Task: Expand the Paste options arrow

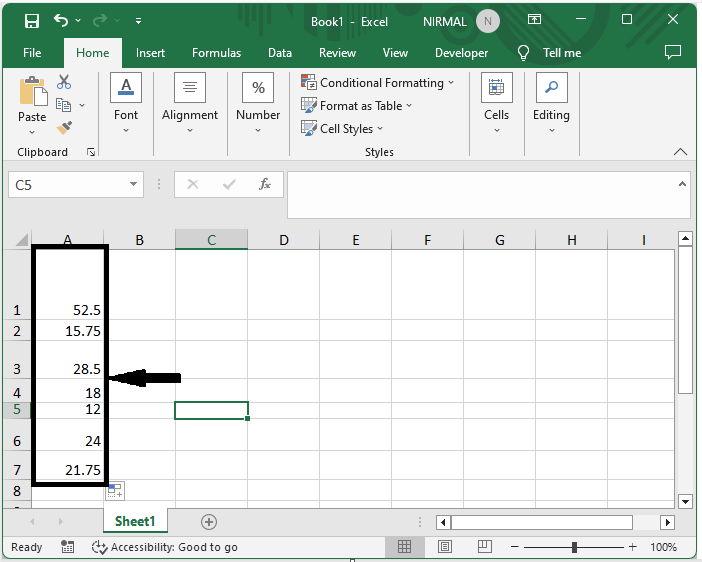Action: (32, 132)
